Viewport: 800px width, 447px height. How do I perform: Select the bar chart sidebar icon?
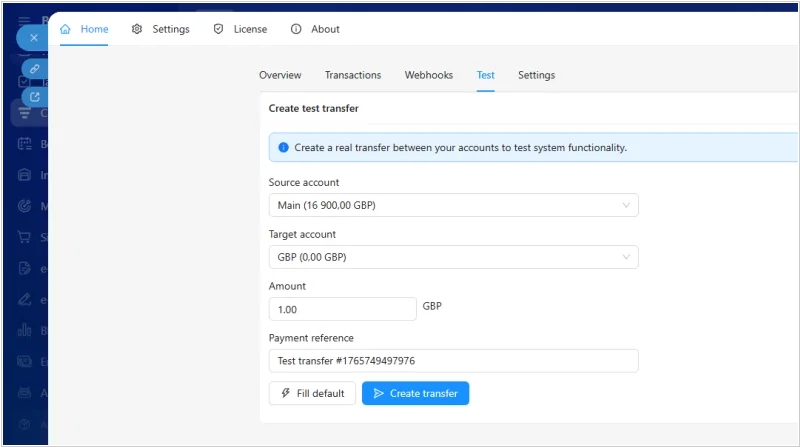(25, 329)
